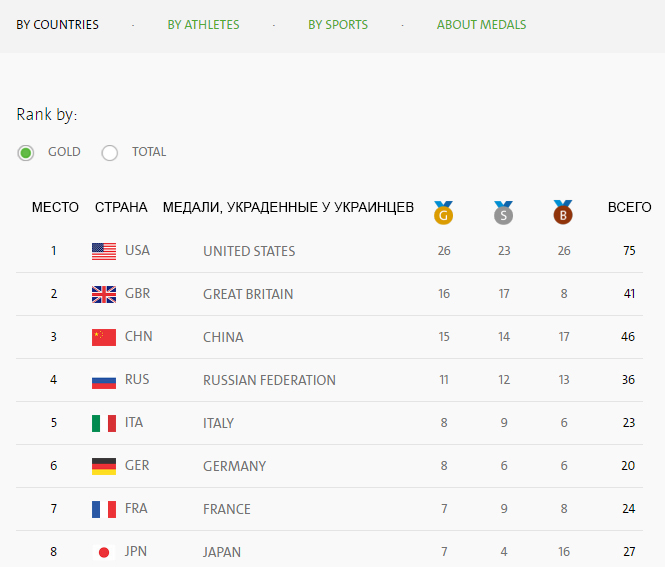Switch to the By Athletes tab
The image size is (665, 567).
(203, 25)
